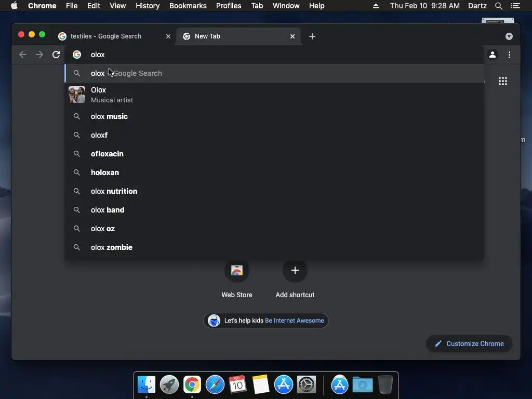Click the address bar containing olox
This screenshot has width=532, height=399.
(x=274, y=55)
